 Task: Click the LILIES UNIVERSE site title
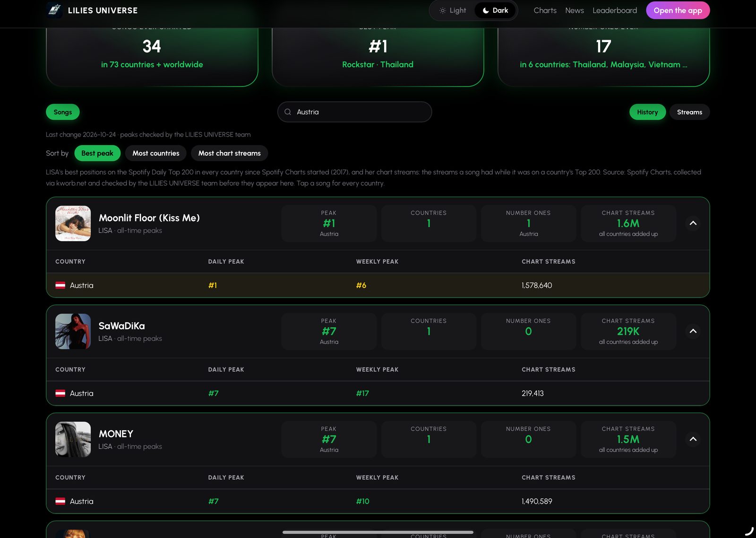(x=103, y=10)
